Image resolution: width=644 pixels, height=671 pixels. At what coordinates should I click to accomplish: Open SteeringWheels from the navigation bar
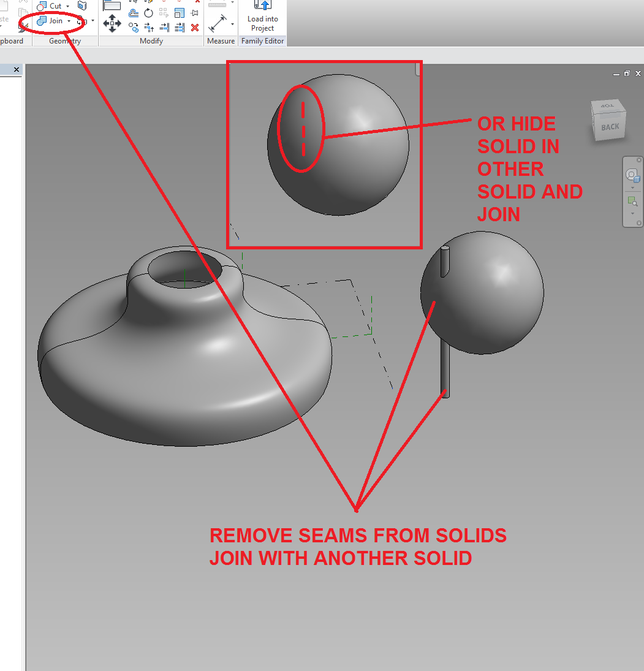(x=632, y=175)
